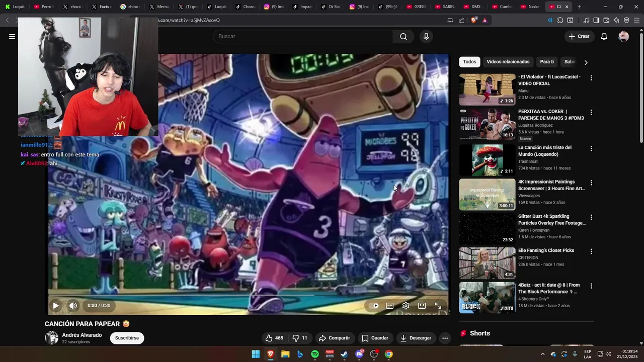Click the search magnifier button
This screenshot has width=644, height=362.
[404, 36]
